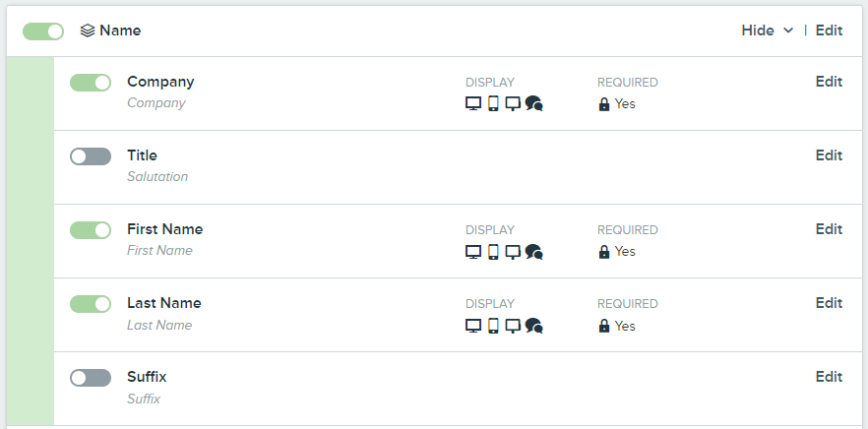This screenshot has height=429, width=868.
Task: Open Edit for the Suffix field
Action: (830, 377)
